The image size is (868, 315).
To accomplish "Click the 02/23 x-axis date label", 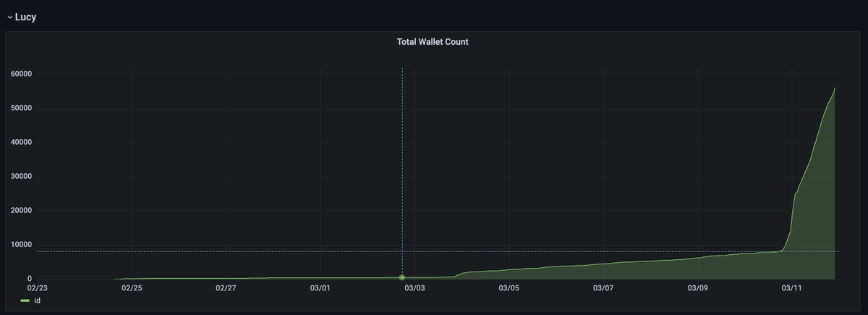I will 38,288.
